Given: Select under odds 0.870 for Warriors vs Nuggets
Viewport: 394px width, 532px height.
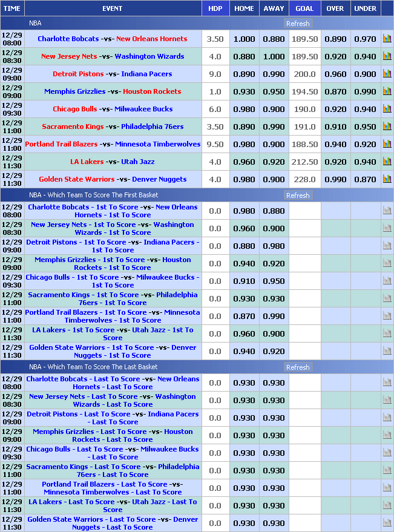Looking at the screenshot, I should (x=365, y=179).
